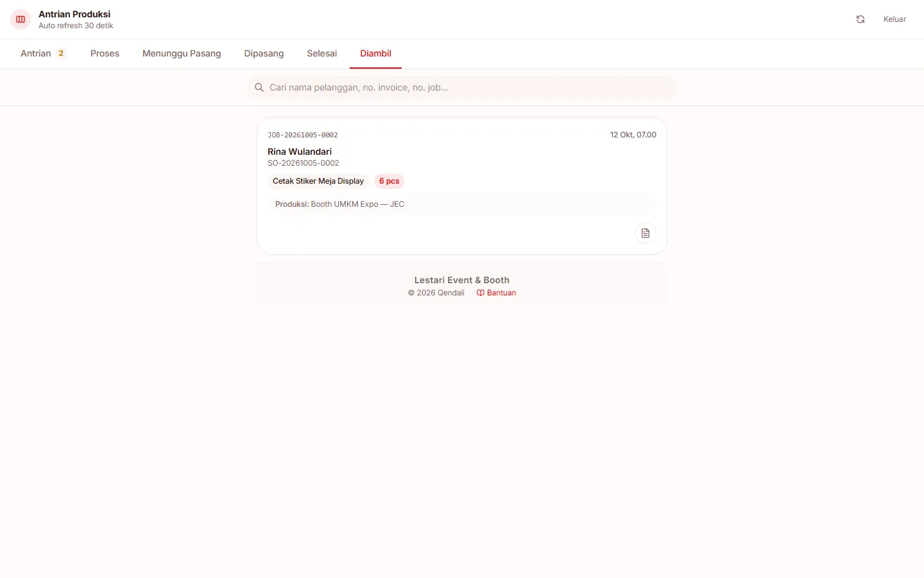This screenshot has width=924, height=578.
Task: Click the Bantuan book icon
Action: (481, 293)
